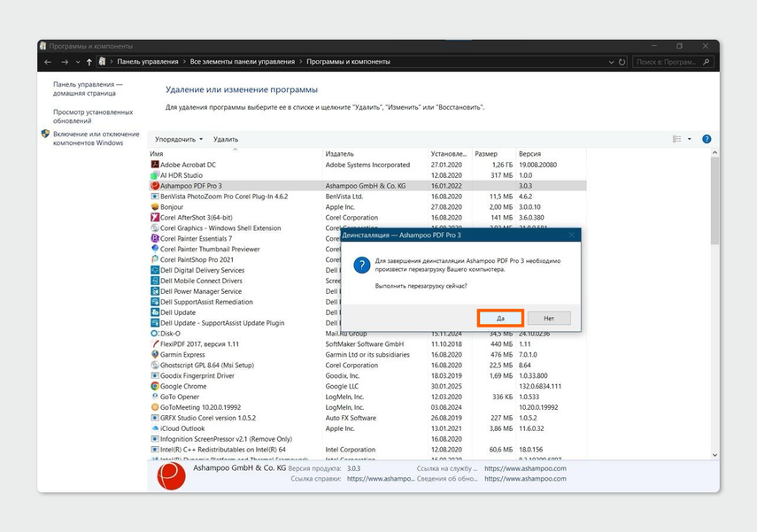This screenshot has width=757, height=532.
Task: Expand the view options dropdown arrow
Action: 690,139
